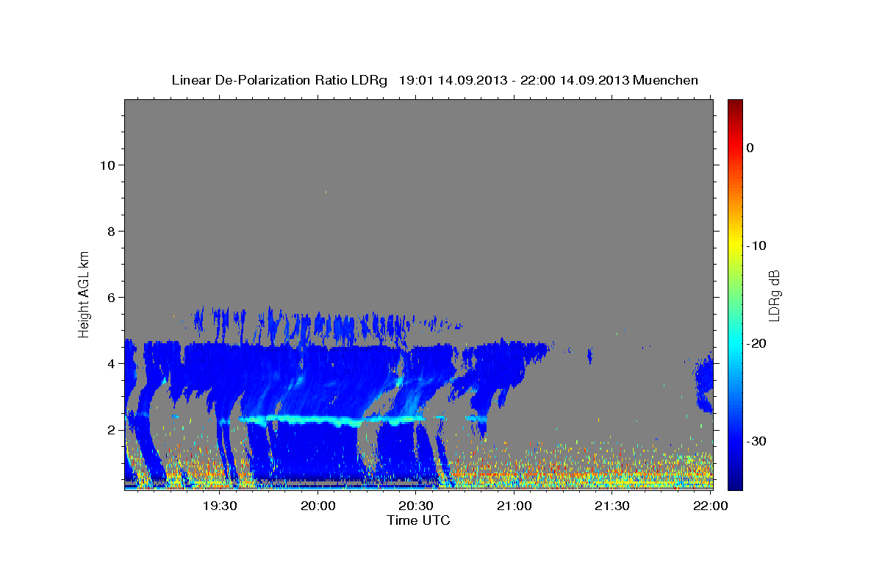Click the 'Height AGL km' axis label

84,293
